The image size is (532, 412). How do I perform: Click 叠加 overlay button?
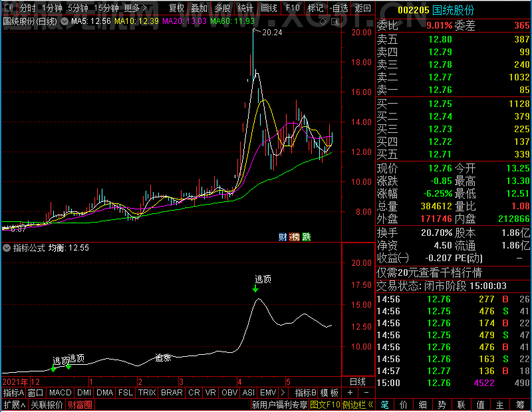click(x=199, y=8)
